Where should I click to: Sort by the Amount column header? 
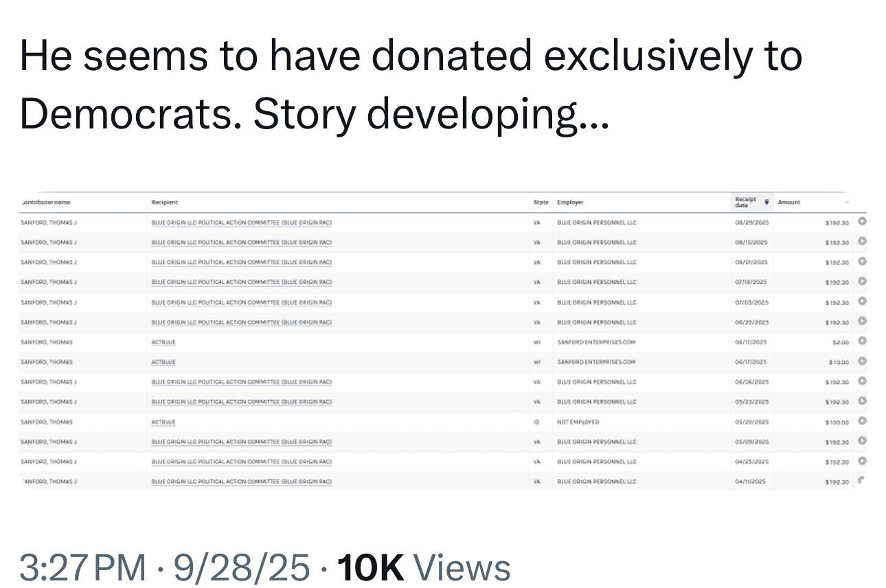[x=788, y=202]
